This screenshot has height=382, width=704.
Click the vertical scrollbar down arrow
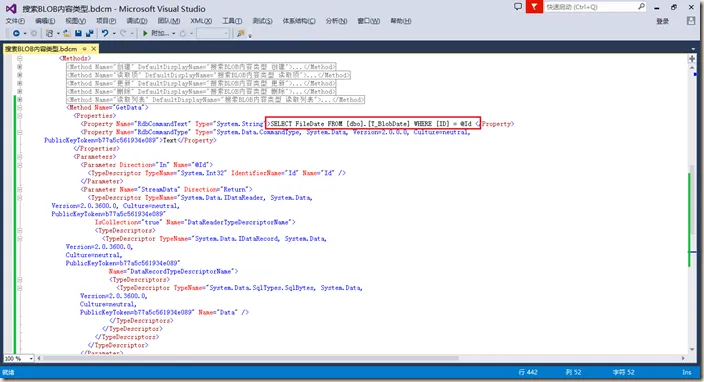click(x=692, y=349)
